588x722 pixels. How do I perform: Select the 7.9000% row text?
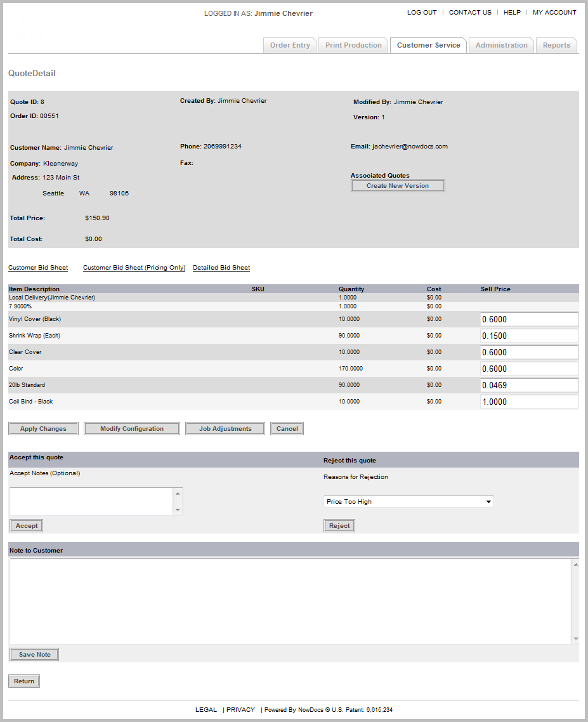(20, 306)
